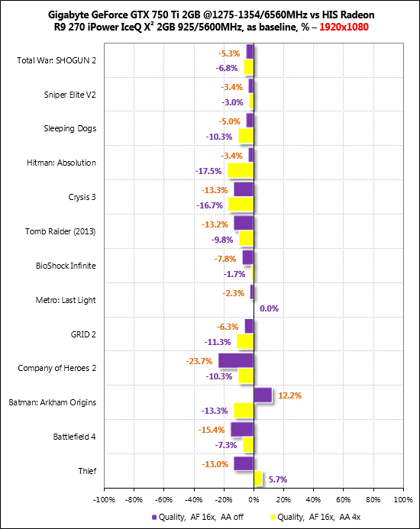The image size is (420, 529).
Task: Select the Quality, AF 16x, AA off legend label
Action: click(201, 517)
